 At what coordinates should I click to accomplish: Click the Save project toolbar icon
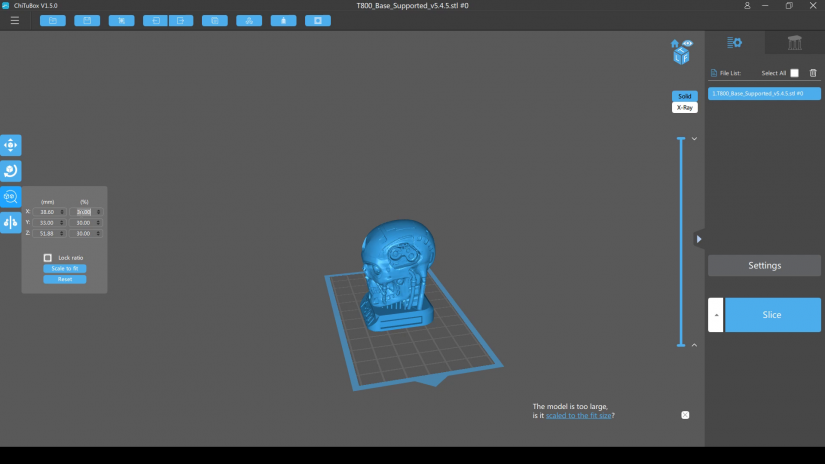87,20
